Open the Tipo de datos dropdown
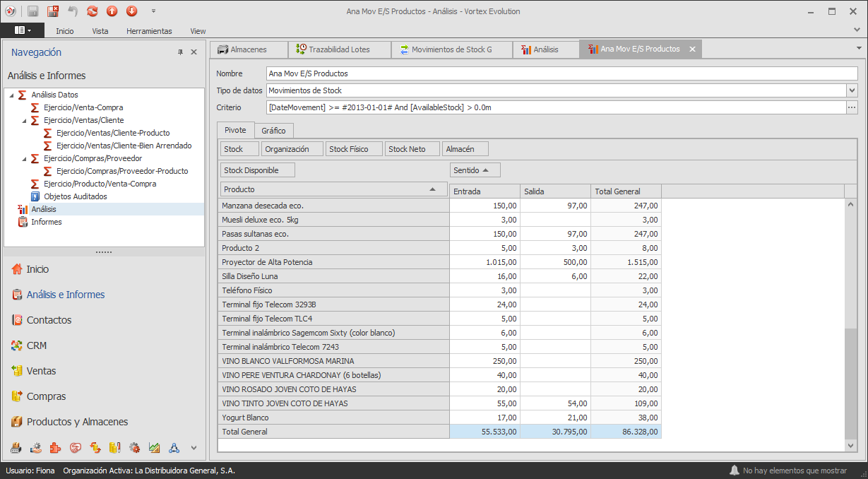Screen dimensions: 868x479 point(852,90)
